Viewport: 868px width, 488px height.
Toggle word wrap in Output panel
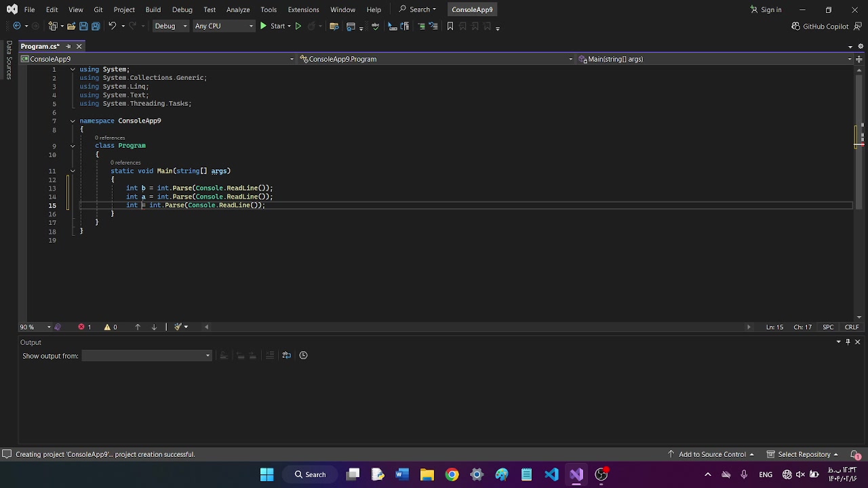point(286,355)
